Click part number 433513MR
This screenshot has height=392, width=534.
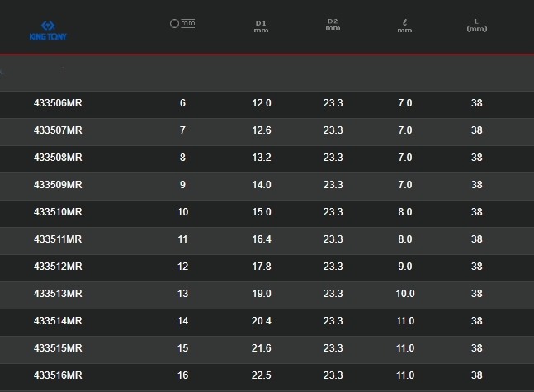[58, 294]
